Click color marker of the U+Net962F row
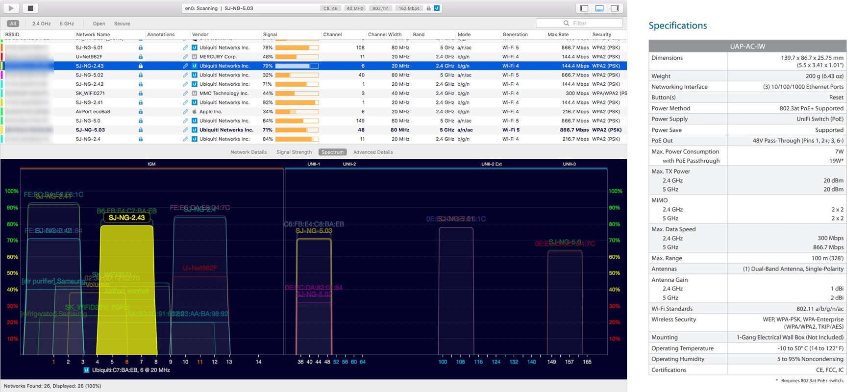868x392 pixels. tap(1, 57)
